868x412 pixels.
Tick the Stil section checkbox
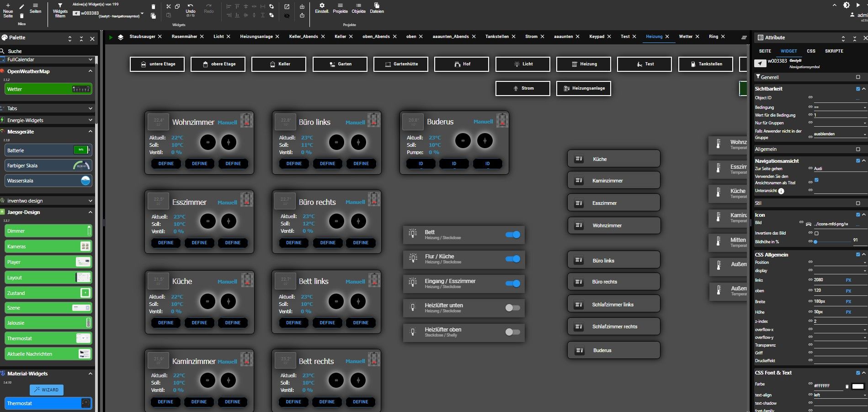pyautogui.click(x=858, y=203)
